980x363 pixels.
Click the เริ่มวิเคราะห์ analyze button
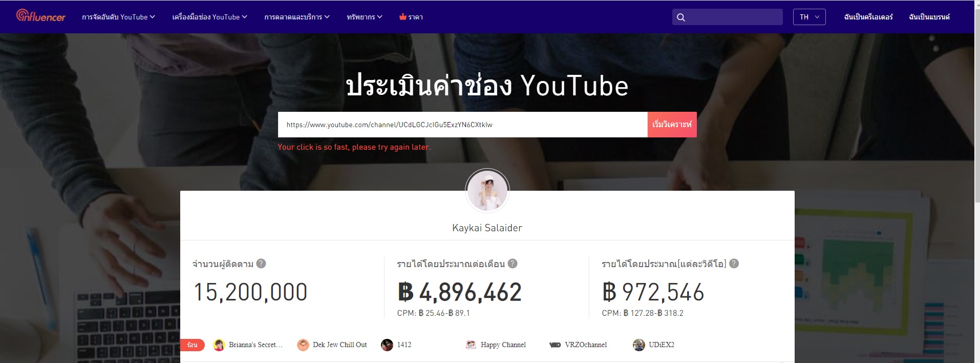[672, 125]
